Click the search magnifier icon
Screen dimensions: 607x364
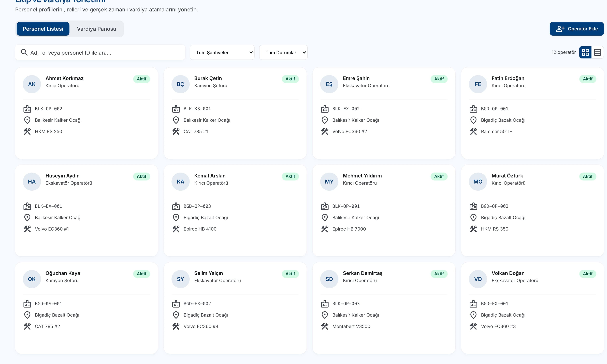click(24, 52)
